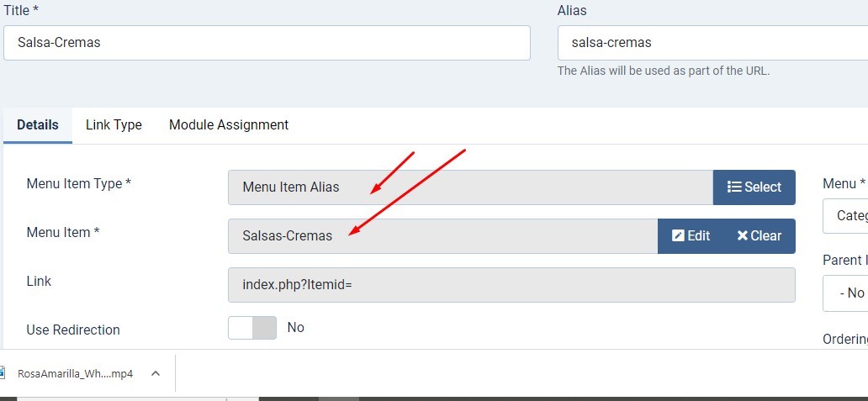Image resolution: width=868 pixels, height=401 pixels.
Task: Switch to the Details tab
Action: tap(38, 125)
